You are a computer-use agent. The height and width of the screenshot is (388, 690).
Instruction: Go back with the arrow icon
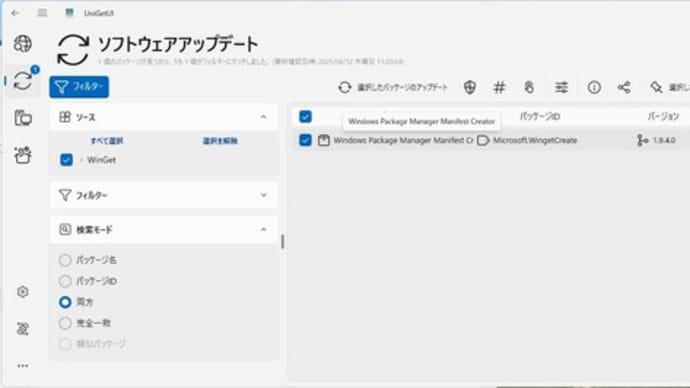tap(15, 13)
